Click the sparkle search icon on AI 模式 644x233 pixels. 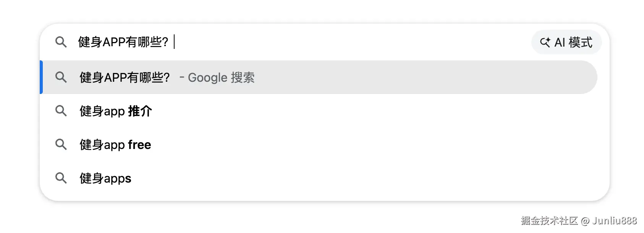[545, 42]
